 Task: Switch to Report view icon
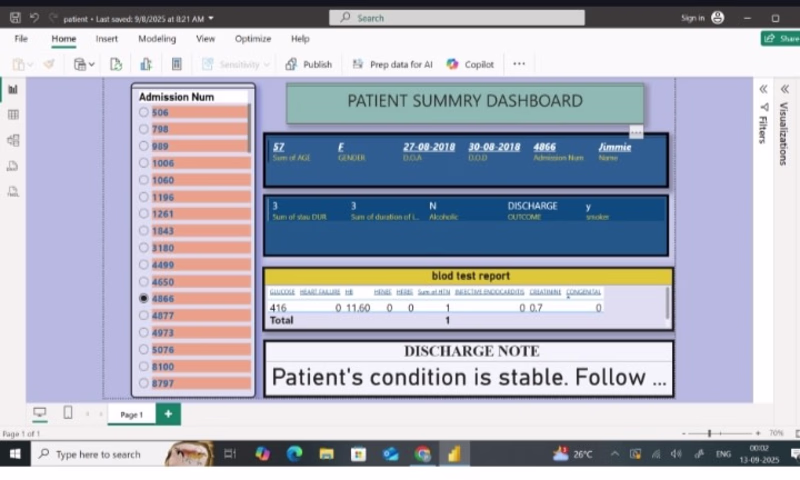tap(13, 90)
